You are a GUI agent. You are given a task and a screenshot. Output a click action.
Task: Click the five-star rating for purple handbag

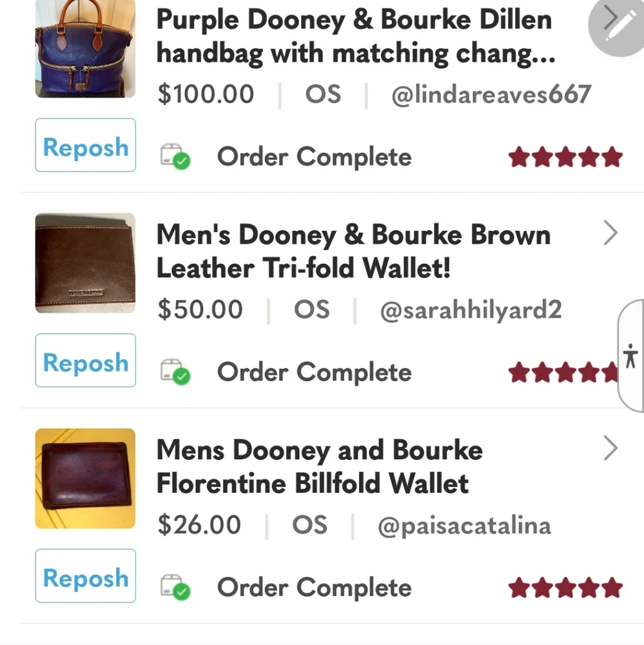[565, 157]
